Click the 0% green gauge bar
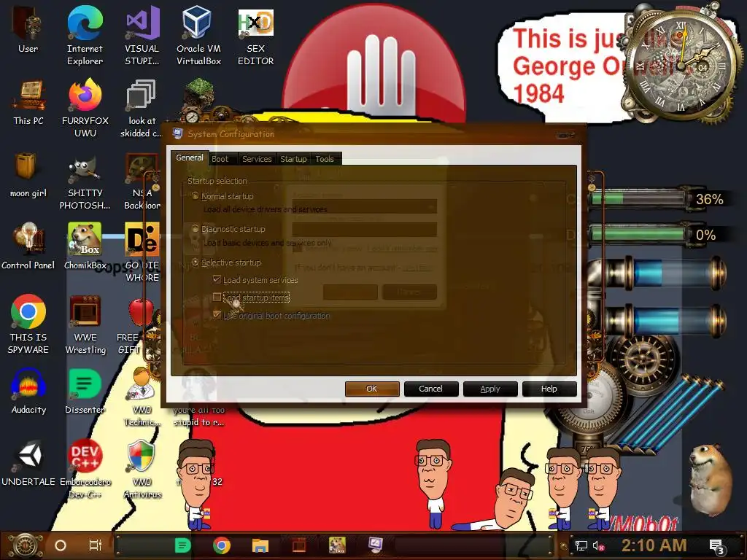 (638, 234)
